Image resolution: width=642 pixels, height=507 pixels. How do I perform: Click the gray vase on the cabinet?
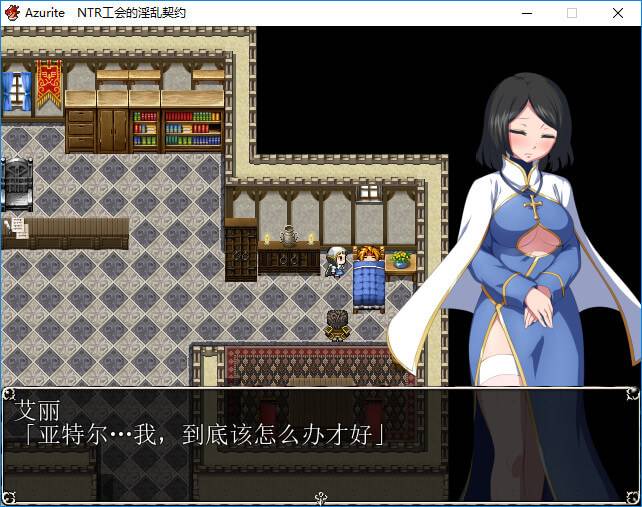pyautogui.click(x=287, y=235)
